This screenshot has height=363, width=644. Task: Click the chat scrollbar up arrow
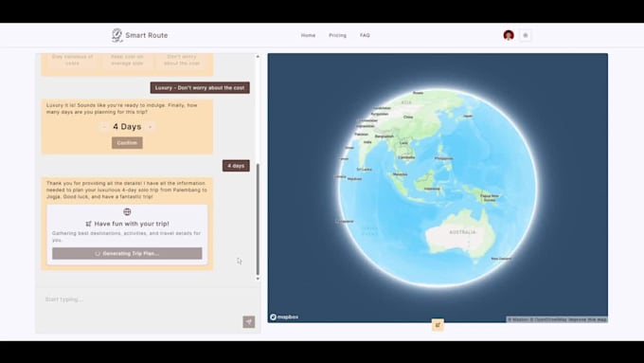coord(258,56)
